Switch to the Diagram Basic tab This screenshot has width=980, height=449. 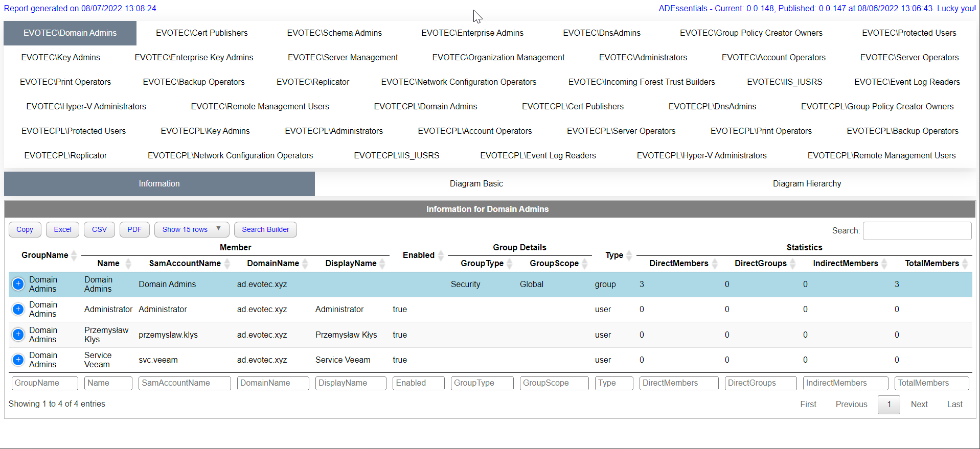coord(476,183)
